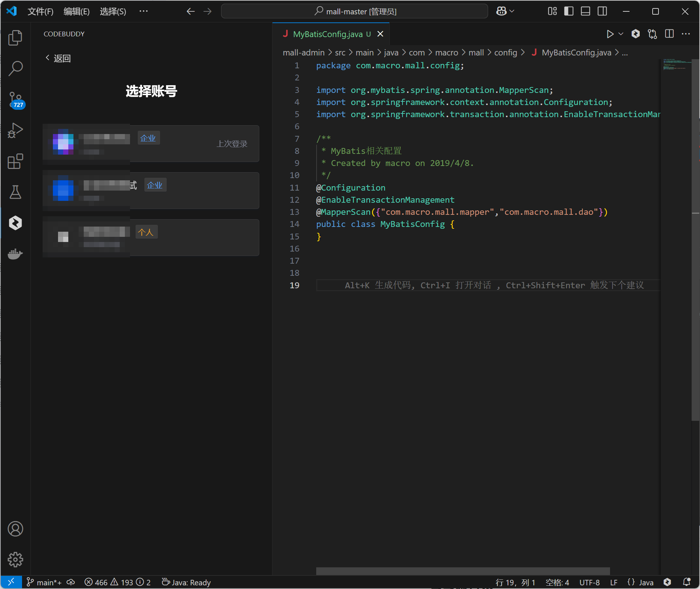The image size is (700, 589).
Task: Open the Search view
Action: (x=15, y=68)
